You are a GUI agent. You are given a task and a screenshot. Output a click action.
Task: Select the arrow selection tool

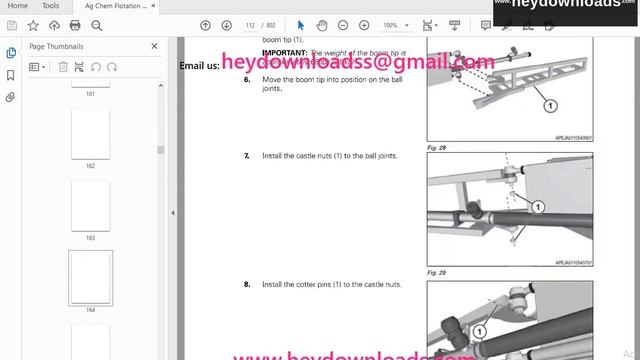point(301,25)
